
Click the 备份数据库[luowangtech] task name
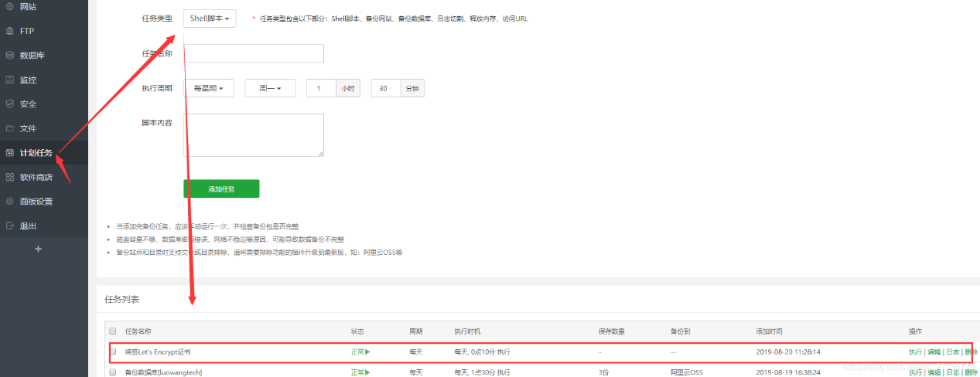pyautogui.click(x=163, y=372)
